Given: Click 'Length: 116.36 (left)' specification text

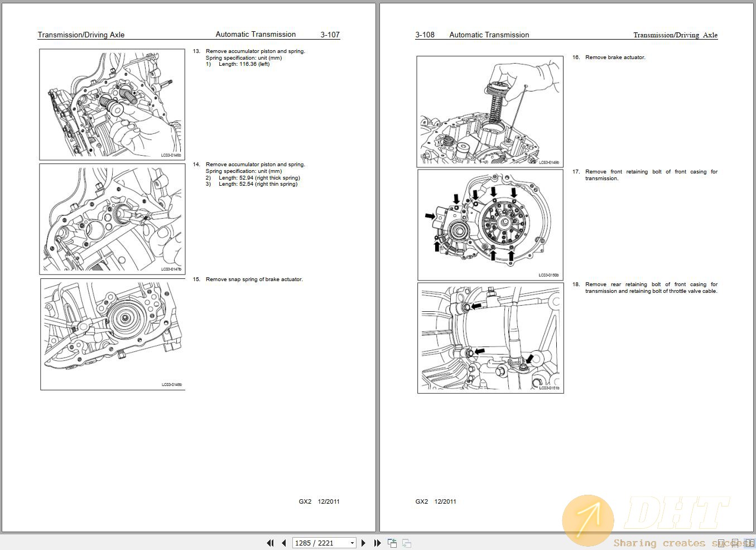Looking at the screenshot, I should coord(244,64).
